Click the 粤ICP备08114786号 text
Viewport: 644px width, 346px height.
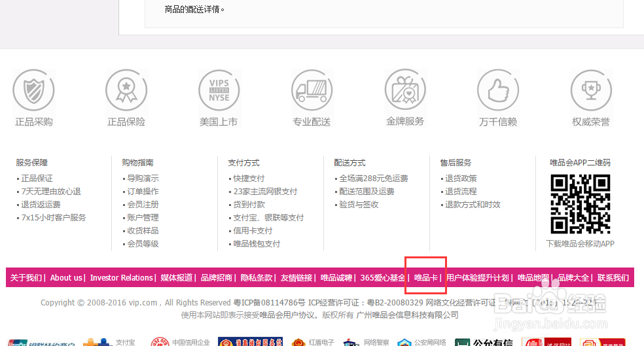coord(270,303)
